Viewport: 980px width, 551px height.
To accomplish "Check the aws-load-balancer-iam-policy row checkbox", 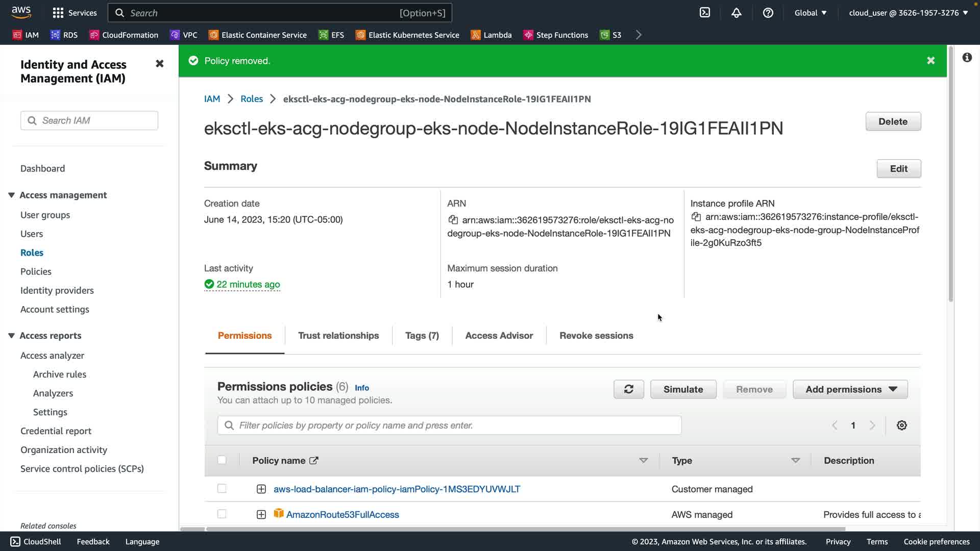I will 222,489.
